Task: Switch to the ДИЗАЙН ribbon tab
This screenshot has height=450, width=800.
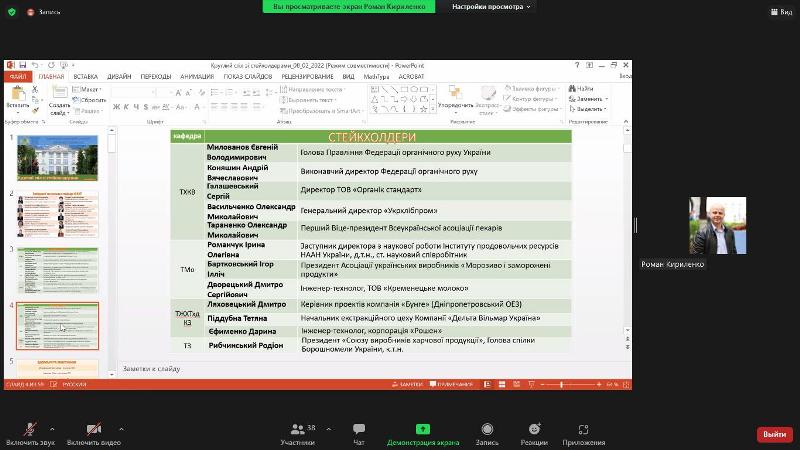Action: (119, 77)
